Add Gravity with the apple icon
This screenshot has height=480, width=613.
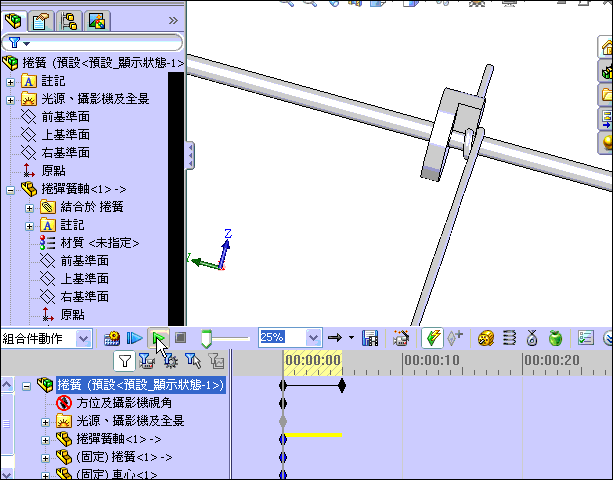pos(555,338)
